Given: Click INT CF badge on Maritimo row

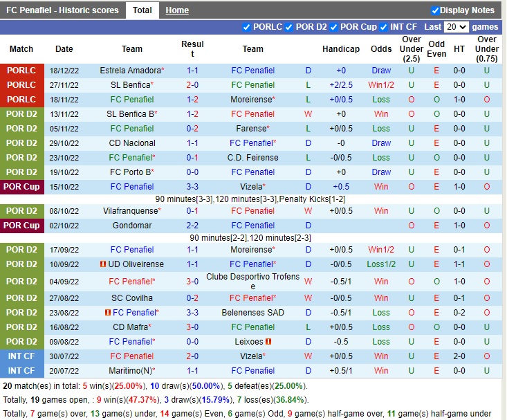Looking at the screenshot, I should pyautogui.click(x=21, y=371).
